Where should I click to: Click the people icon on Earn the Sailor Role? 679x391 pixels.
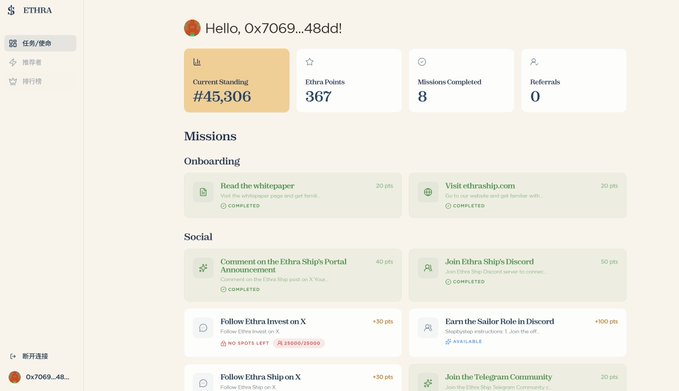tap(428, 328)
